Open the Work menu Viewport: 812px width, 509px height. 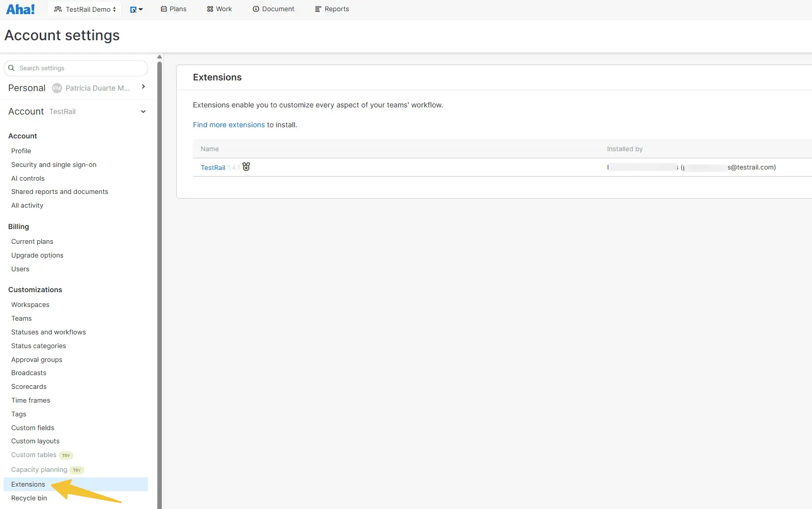(x=219, y=9)
